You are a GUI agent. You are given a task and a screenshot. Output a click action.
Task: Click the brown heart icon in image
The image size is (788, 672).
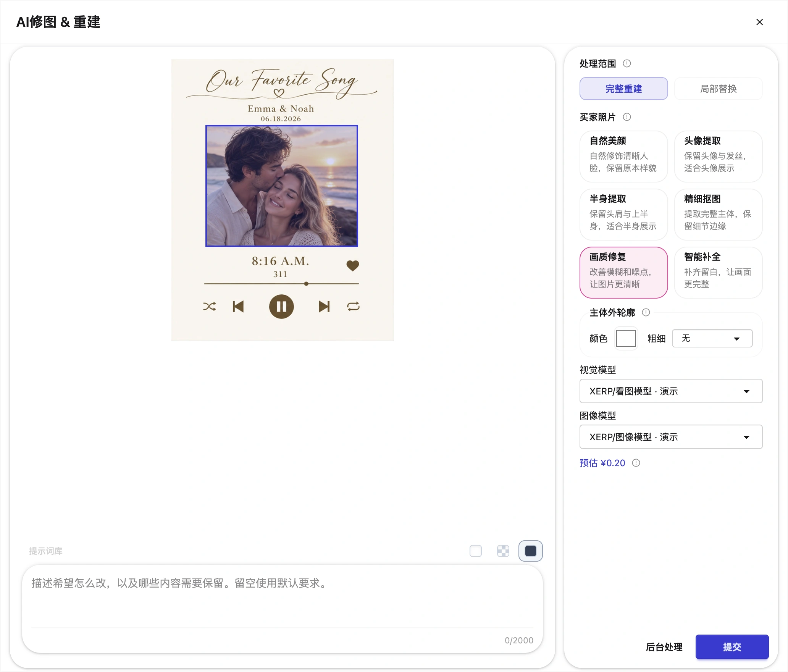(x=353, y=265)
